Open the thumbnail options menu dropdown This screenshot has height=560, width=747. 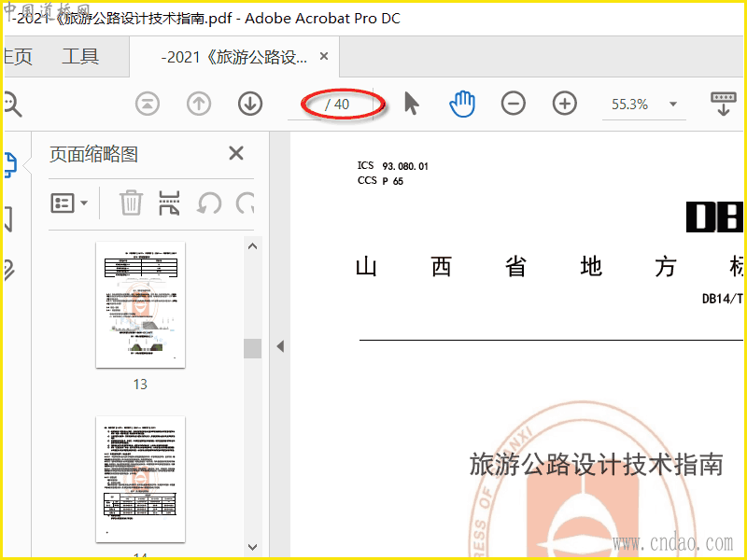pyautogui.click(x=69, y=203)
